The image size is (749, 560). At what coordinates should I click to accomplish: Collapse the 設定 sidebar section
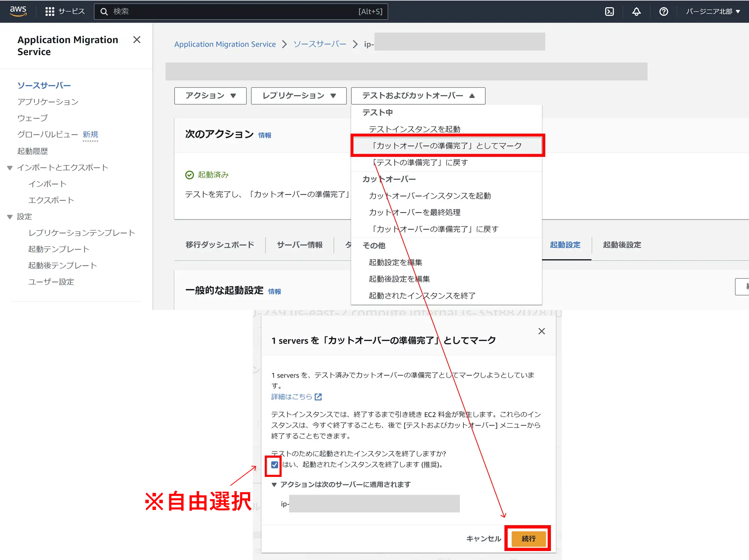pyautogui.click(x=10, y=217)
